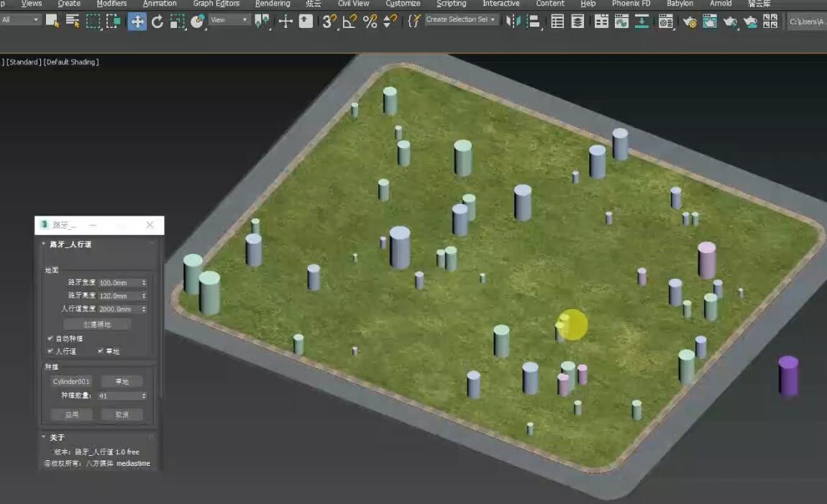Open the Create Selection Set dropdown
The width and height of the screenshot is (827, 504).
[461, 20]
